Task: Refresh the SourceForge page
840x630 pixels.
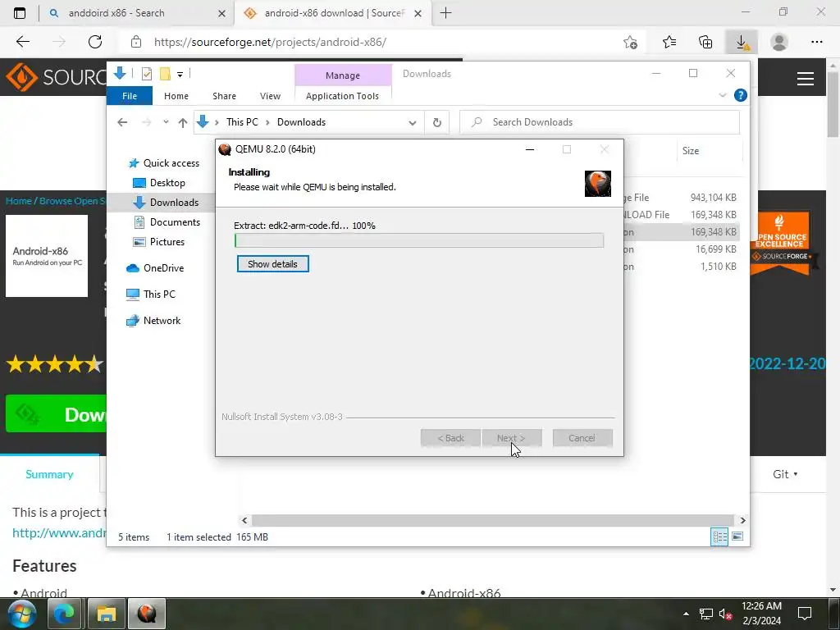Action: pyautogui.click(x=95, y=42)
